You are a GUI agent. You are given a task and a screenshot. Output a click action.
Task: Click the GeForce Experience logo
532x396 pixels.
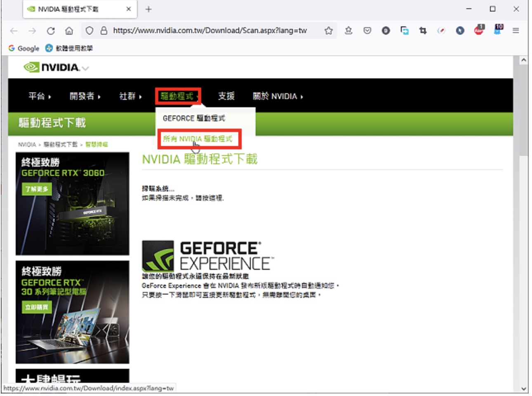pos(207,256)
